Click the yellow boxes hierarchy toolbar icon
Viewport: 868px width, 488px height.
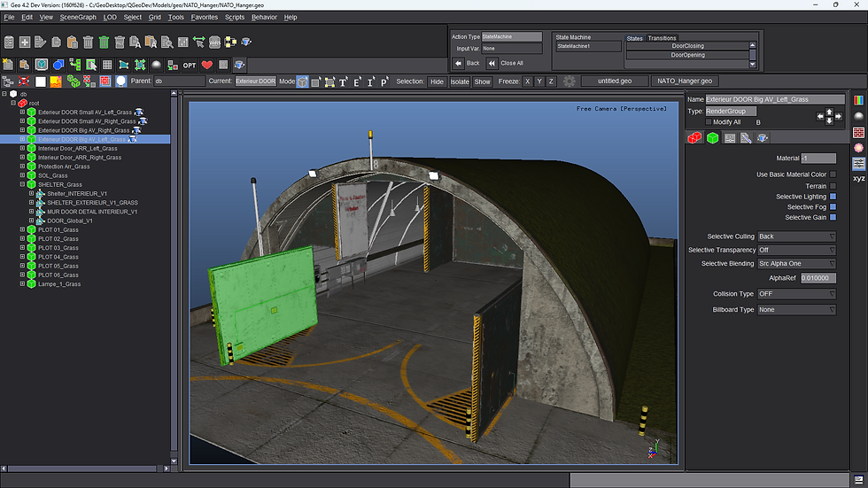click(230, 42)
